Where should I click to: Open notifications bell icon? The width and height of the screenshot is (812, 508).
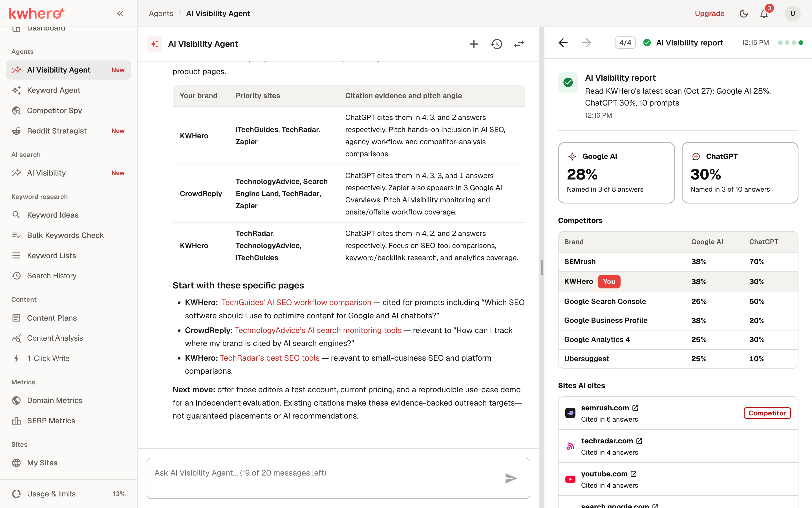pos(764,14)
